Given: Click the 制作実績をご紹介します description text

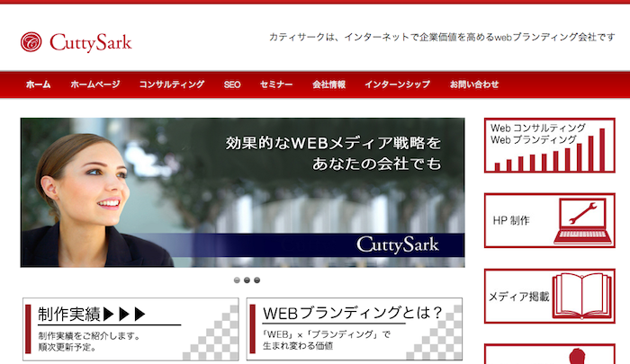Looking at the screenshot, I should pos(89,336).
